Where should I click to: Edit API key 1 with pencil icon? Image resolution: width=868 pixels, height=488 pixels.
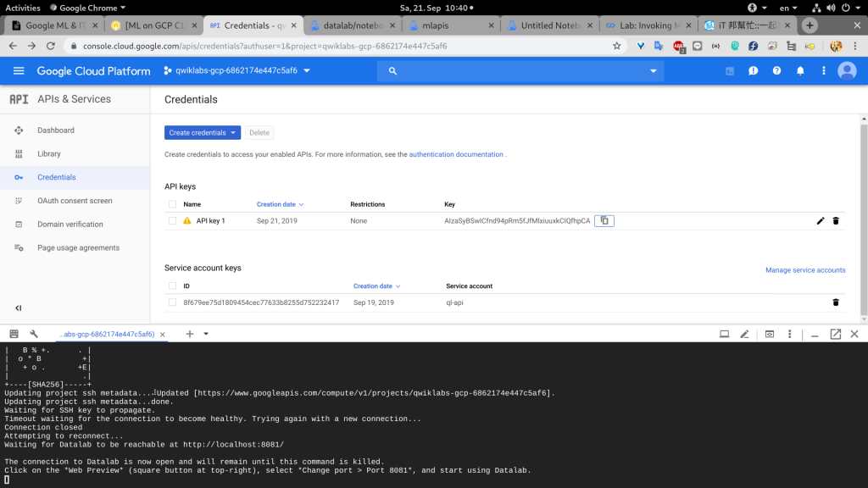[x=821, y=221]
